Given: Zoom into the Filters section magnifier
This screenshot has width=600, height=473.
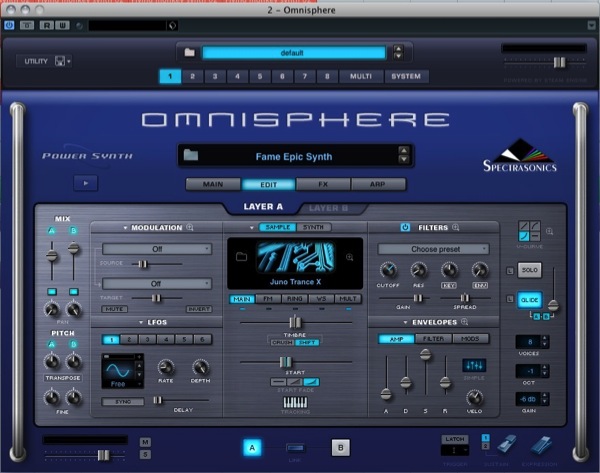Looking at the screenshot, I should 455,227.
